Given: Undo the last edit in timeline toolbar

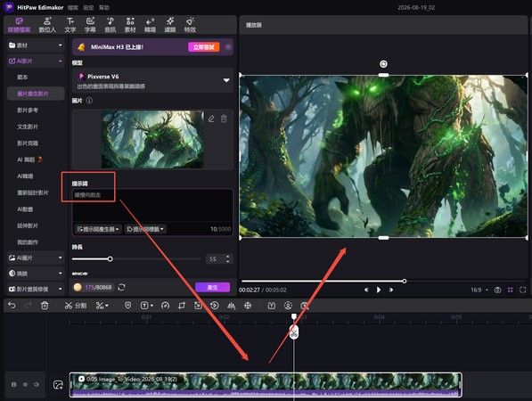Looking at the screenshot, I should (x=12, y=306).
